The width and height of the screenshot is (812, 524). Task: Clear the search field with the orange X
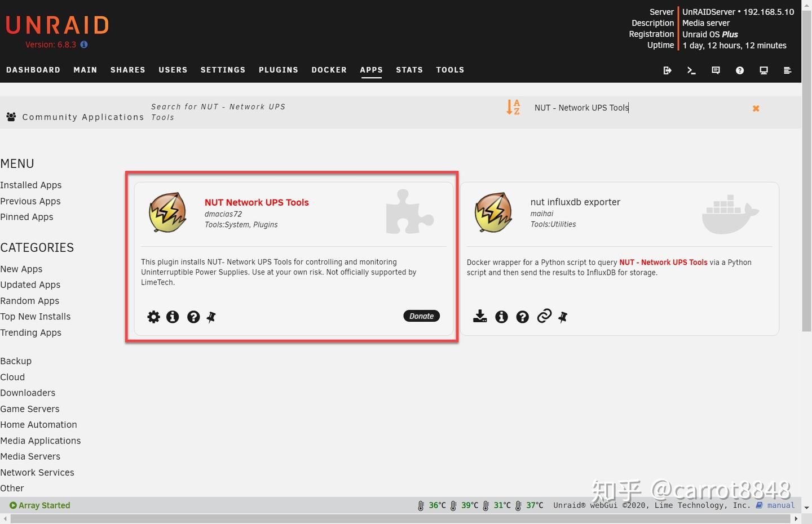pyautogui.click(x=756, y=108)
